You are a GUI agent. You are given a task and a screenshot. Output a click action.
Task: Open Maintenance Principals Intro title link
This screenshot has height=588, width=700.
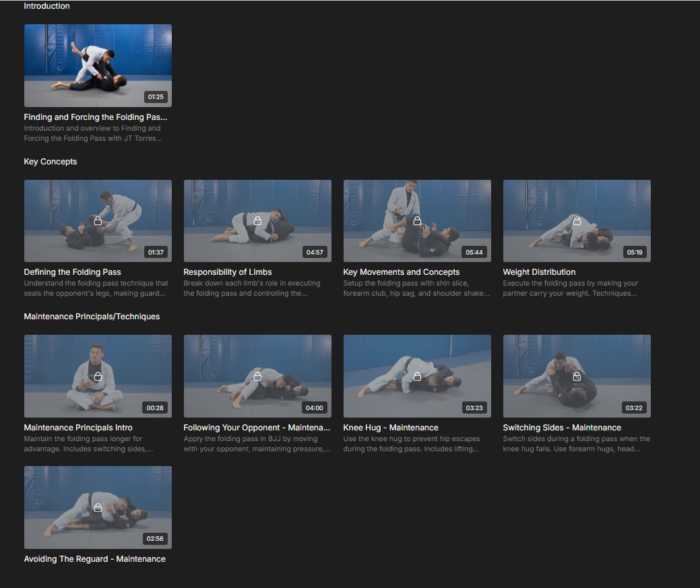(x=78, y=428)
